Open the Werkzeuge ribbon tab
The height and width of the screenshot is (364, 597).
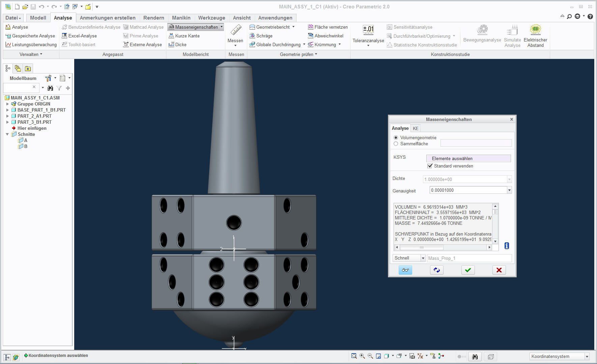[x=212, y=18]
